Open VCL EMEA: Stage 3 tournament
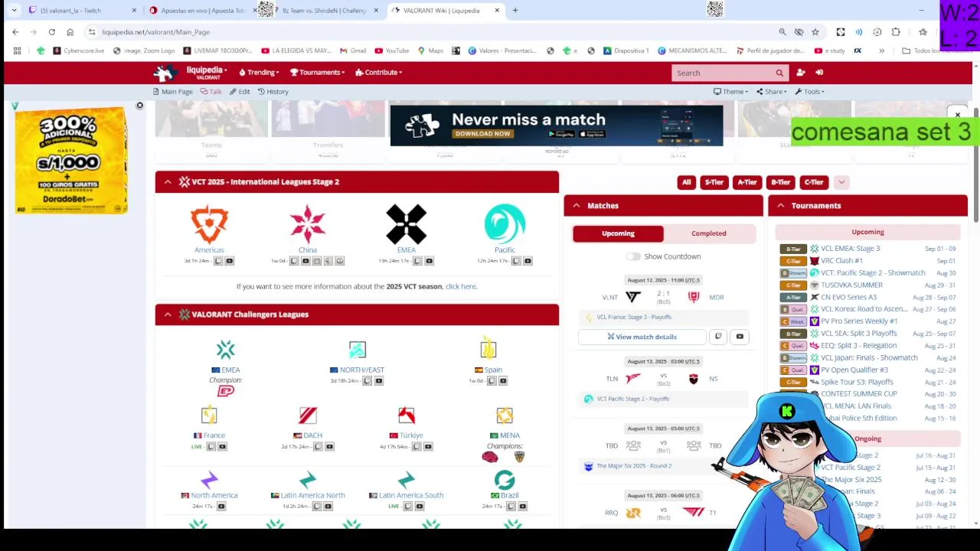The width and height of the screenshot is (980, 551). coord(850,249)
